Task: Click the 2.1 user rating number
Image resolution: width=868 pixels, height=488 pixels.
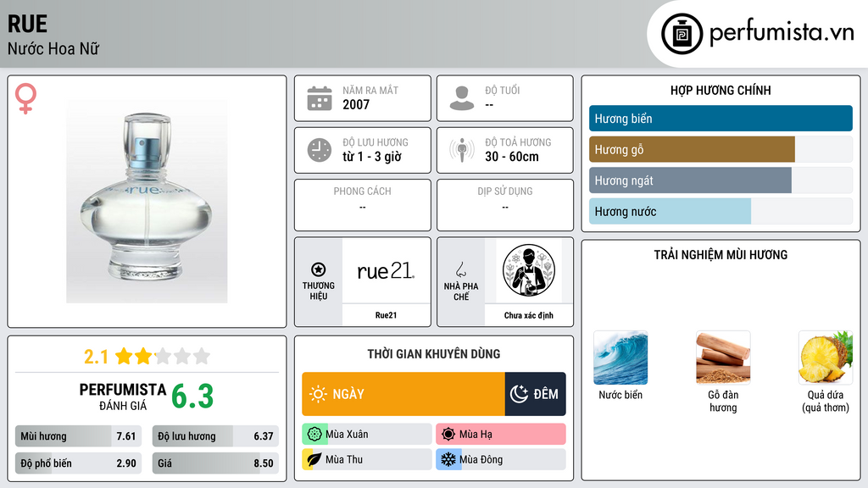Action: [96, 357]
